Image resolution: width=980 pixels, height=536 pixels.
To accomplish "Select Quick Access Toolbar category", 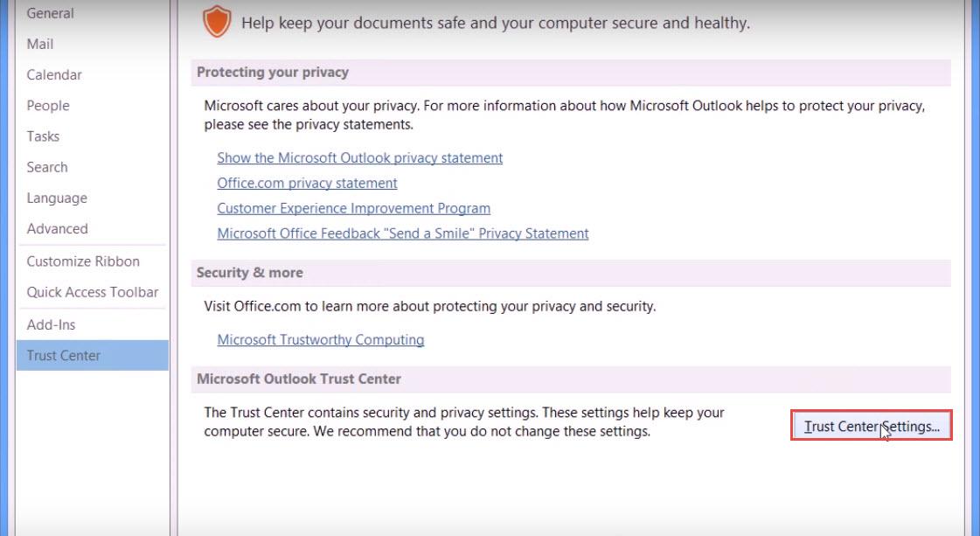I will [93, 292].
